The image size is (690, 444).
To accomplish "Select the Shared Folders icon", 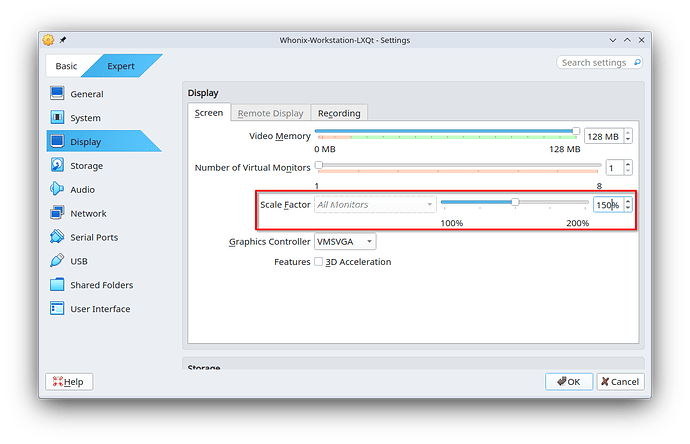I will point(57,285).
